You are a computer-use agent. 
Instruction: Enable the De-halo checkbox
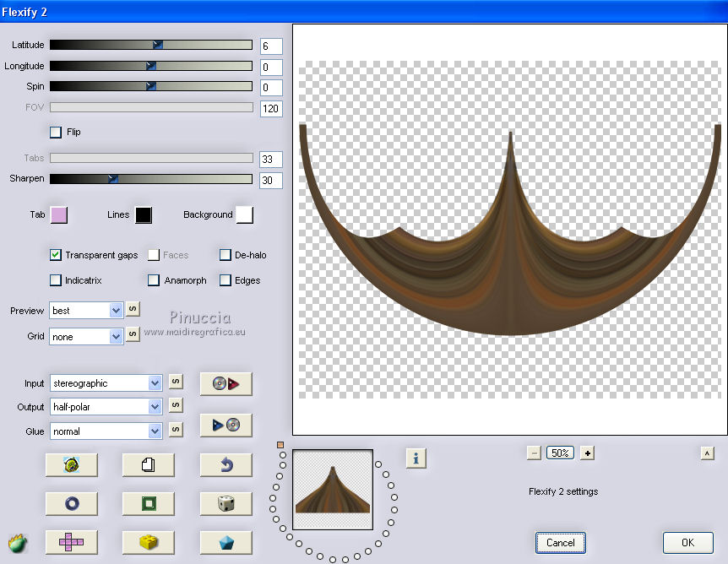tap(225, 255)
